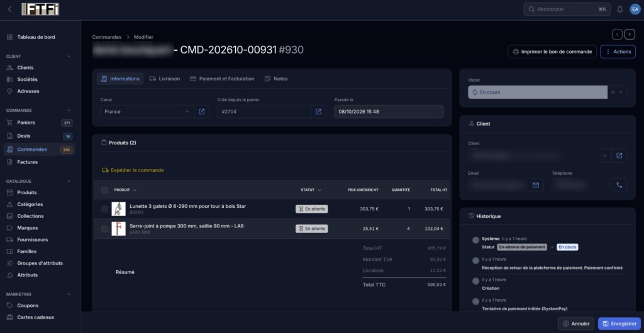Switch to the Livraison tab
This screenshot has width=644, height=333.
pyautogui.click(x=165, y=79)
